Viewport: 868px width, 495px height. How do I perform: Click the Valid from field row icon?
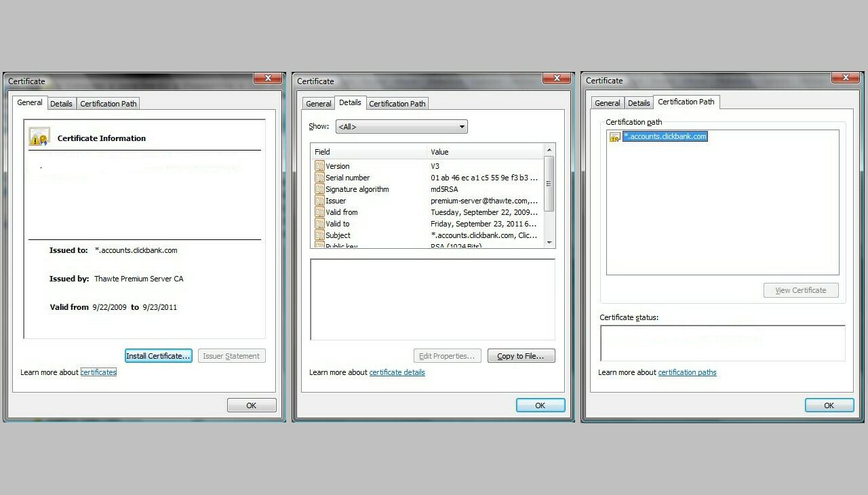pos(319,212)
